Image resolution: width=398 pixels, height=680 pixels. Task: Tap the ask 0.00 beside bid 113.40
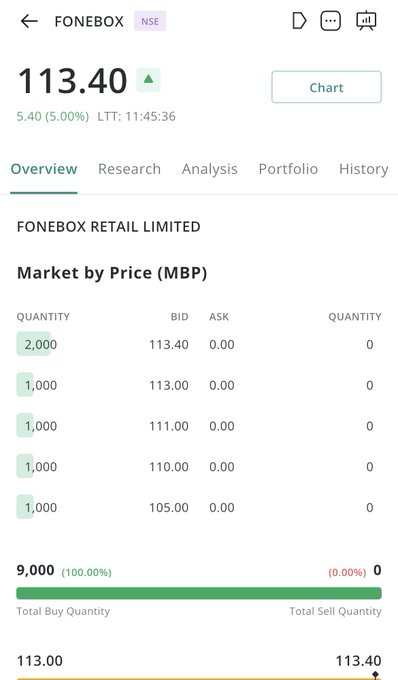pos(222,345)
